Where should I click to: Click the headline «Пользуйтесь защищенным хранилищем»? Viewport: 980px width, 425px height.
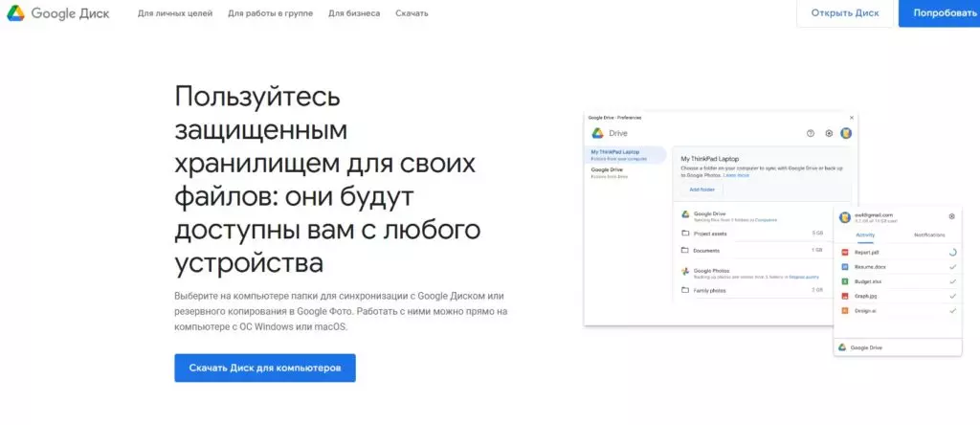coord(327,181)
